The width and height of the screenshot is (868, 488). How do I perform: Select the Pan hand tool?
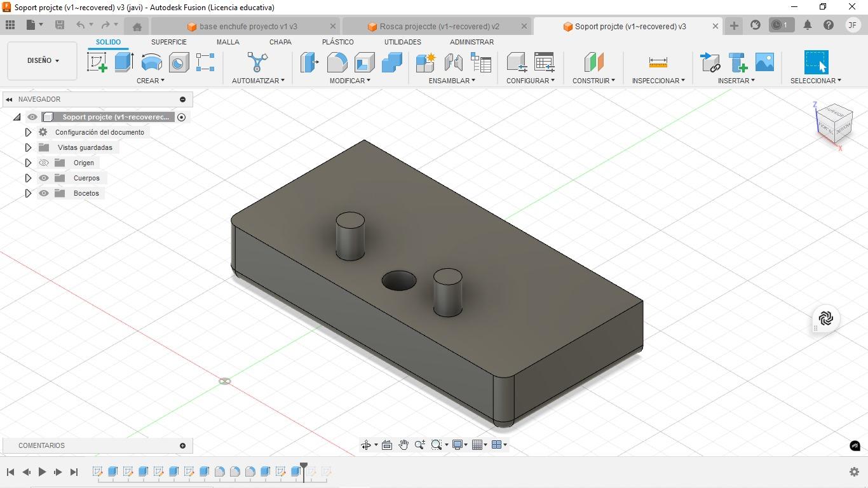[403, 445]
